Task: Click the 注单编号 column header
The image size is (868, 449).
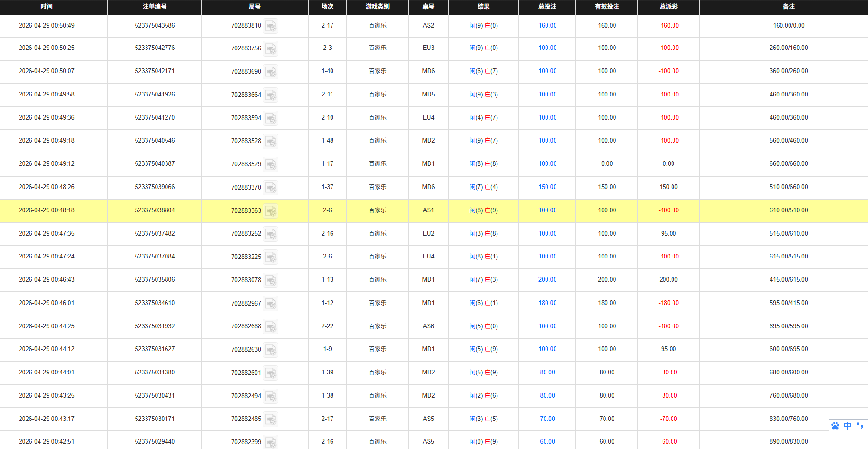Action: tap(155, 7)
